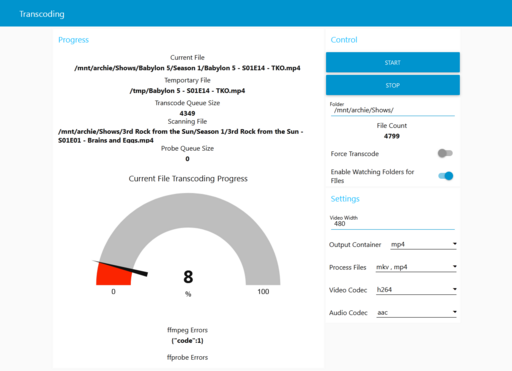Click the Scanning File path text
Viewport: 512px width, 371px height.
tap(181, 136)
